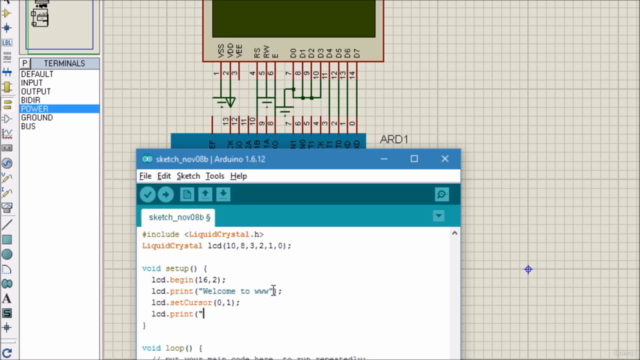Close the Arduino IDE window
640x360 pixels.
coord(445,159)
